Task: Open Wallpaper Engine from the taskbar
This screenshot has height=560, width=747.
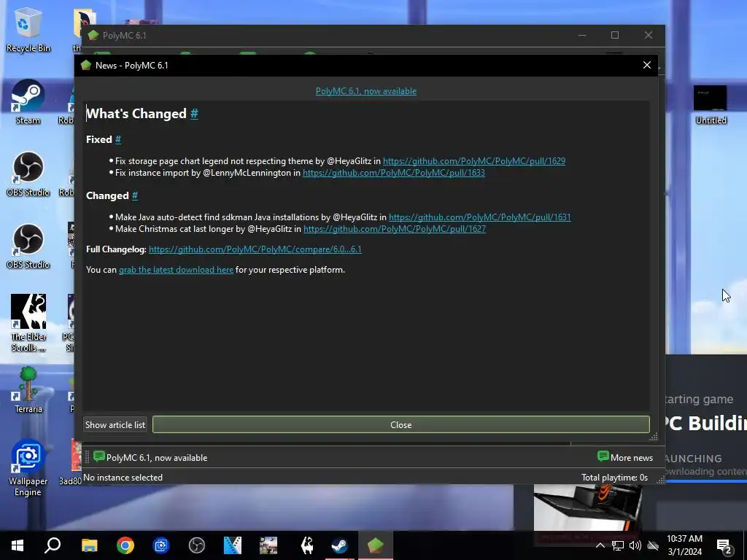Action: point(161,545)
